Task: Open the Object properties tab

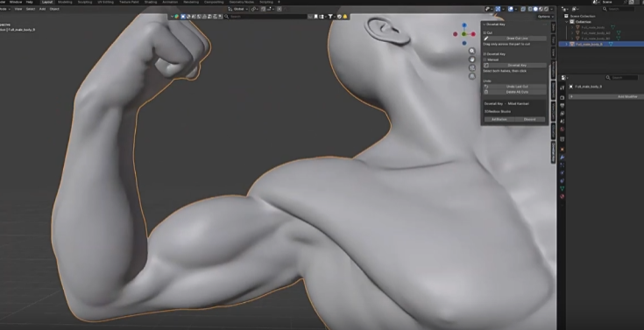Action: point(563,149)
